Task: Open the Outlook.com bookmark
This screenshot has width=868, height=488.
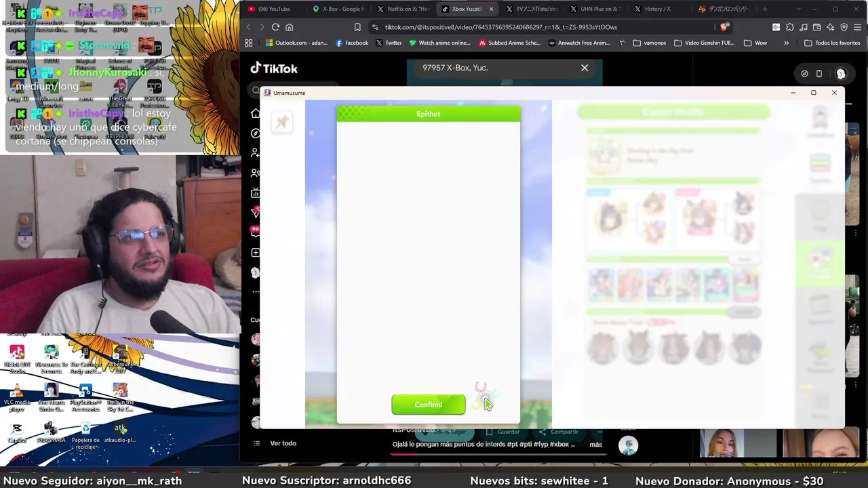Action: (296, 43)
